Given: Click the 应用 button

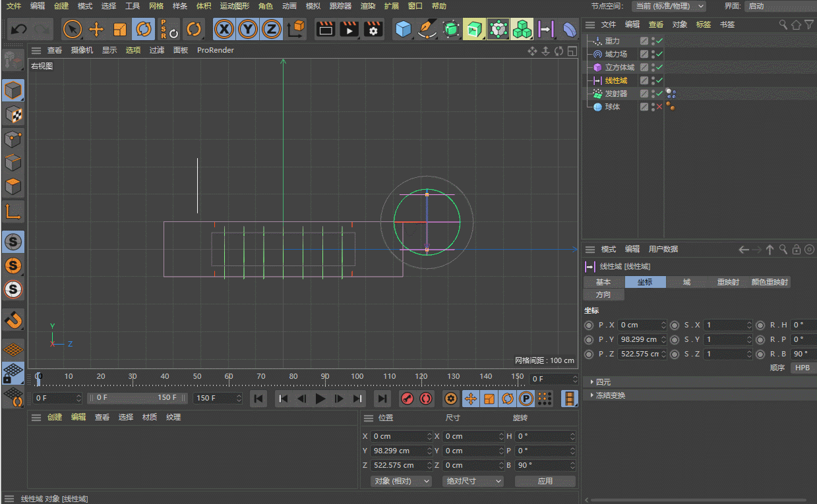Looking at the screenshot, I should pos(545,481).
